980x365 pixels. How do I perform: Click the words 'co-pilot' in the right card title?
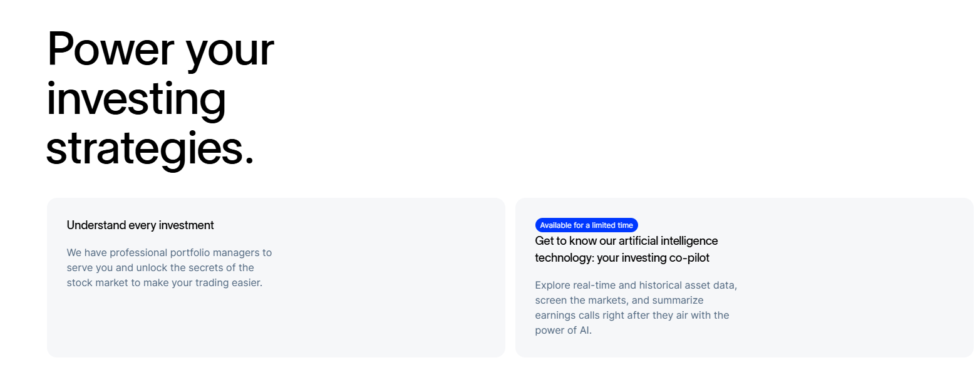[x=689, y=258]
